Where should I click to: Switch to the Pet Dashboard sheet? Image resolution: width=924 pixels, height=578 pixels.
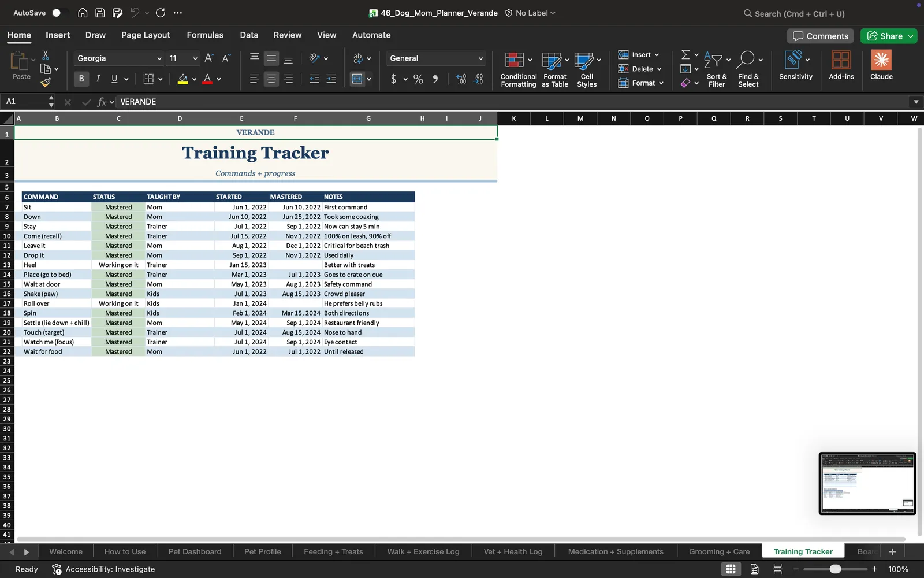[195, 551]
